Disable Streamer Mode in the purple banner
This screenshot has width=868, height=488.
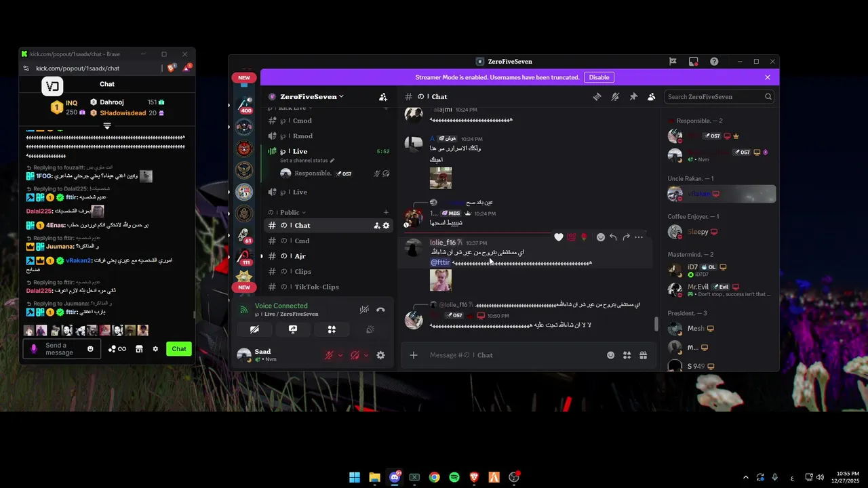tap(599, 77)
